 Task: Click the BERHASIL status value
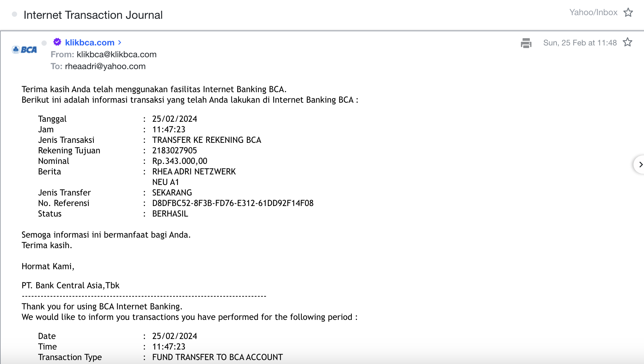pos(170,214)
